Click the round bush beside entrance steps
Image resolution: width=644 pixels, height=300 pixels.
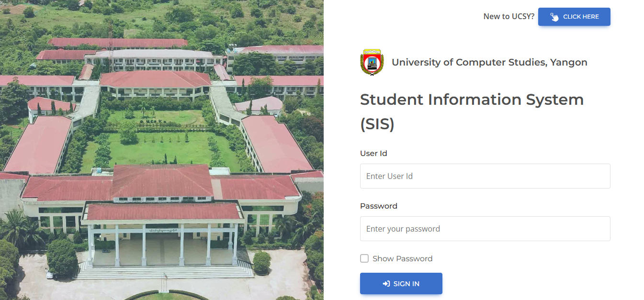(x=261, y=263)
